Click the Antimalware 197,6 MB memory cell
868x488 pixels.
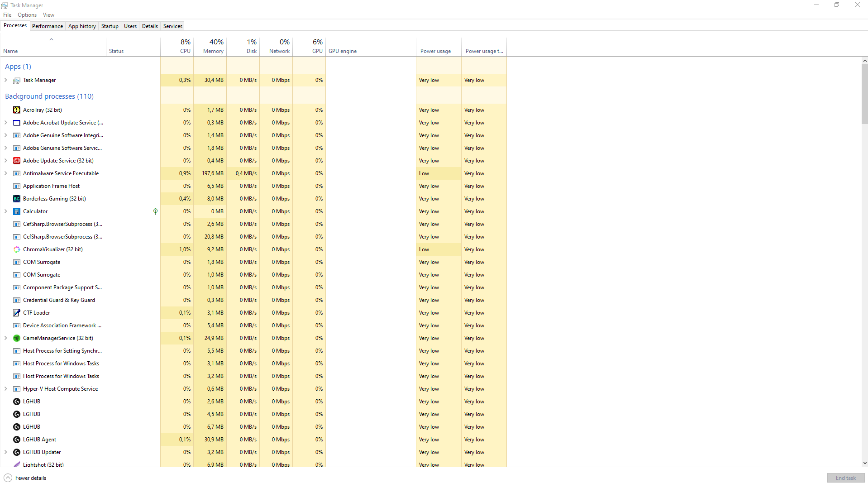pos(210,173)
